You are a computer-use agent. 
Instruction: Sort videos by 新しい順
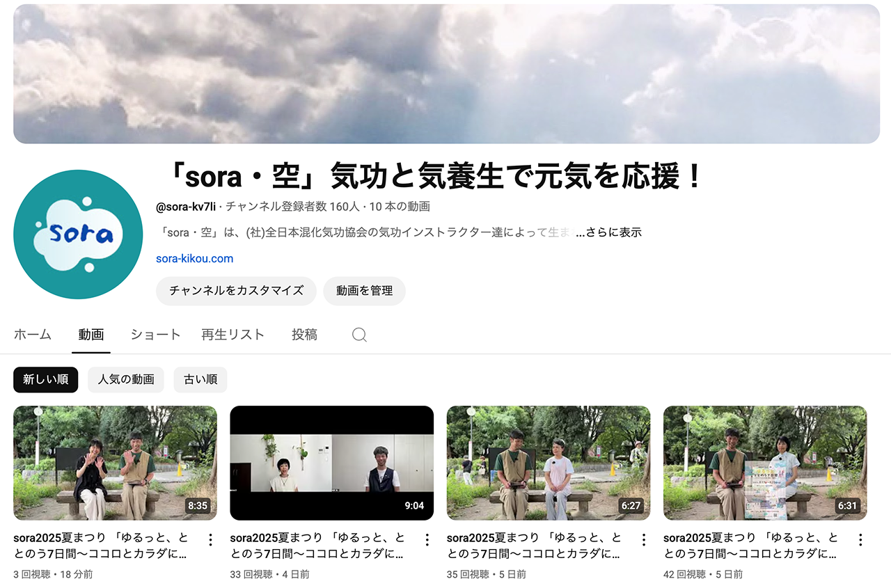46,380
